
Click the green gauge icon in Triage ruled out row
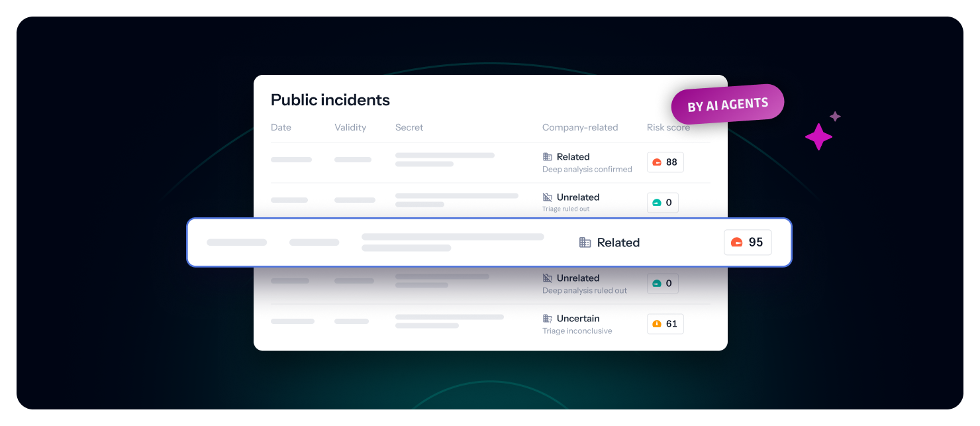click(x=657, y=203)
